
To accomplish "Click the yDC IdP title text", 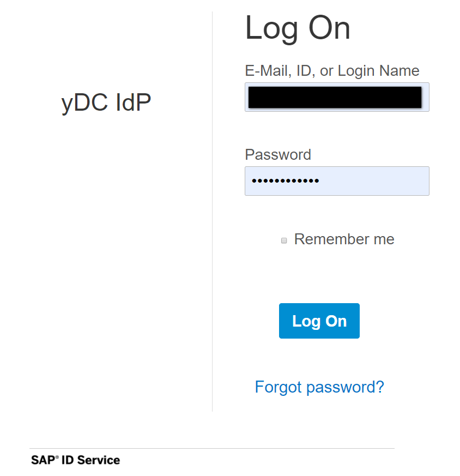I will tap(106, 103).
